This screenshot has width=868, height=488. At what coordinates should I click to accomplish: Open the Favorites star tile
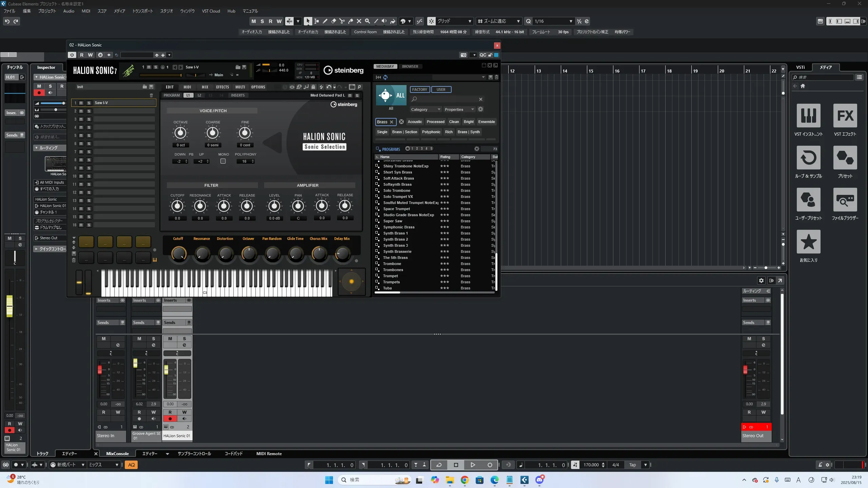808,242
